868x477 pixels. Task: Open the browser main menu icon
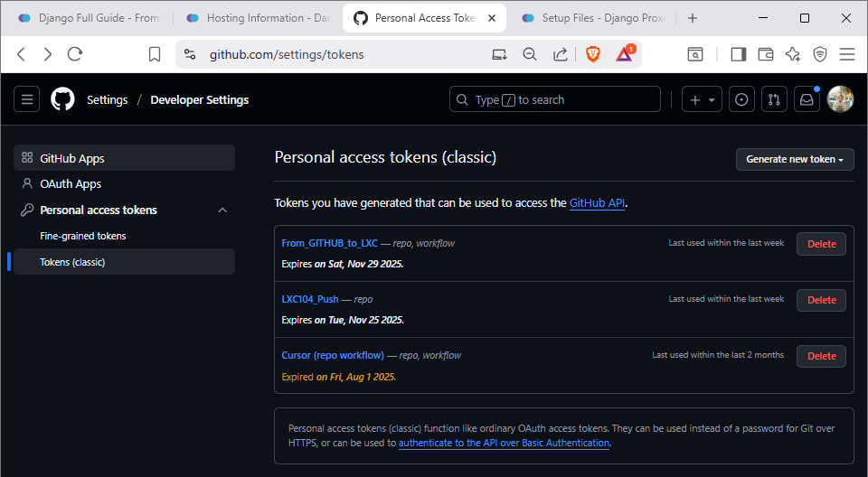click(x=847, y=54)
